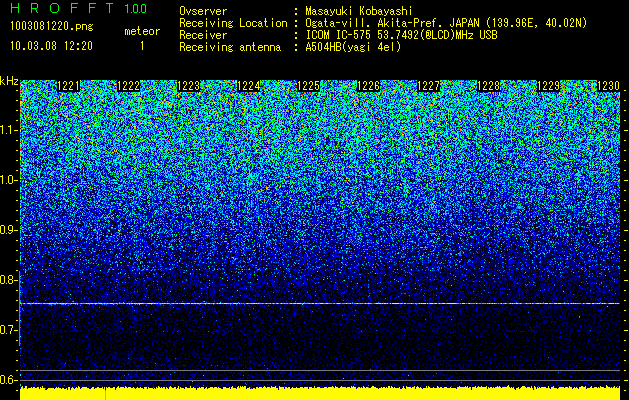Click the 1.1 frequency axis label
This screenshot has height=400, width=629.
[8, 130]
